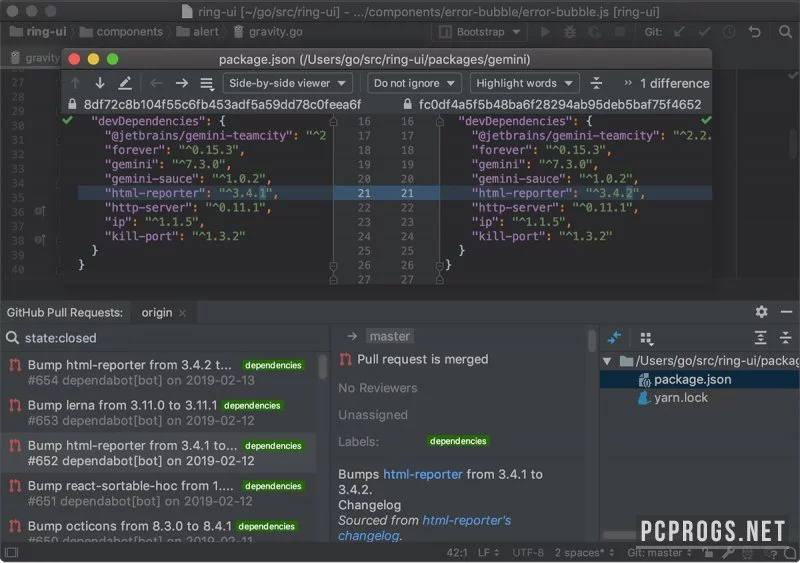Open the file list icon in diff toolbar

[x=207, y=83]
